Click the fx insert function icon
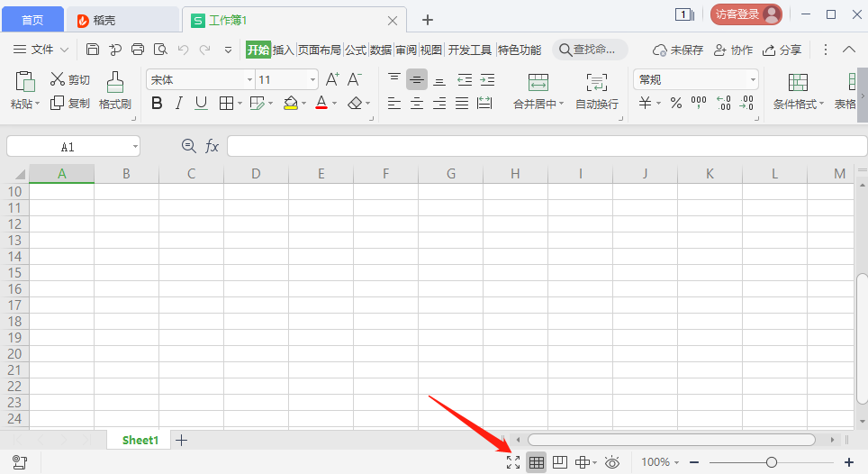Screen dimensions: 868x474 [212, 146]
